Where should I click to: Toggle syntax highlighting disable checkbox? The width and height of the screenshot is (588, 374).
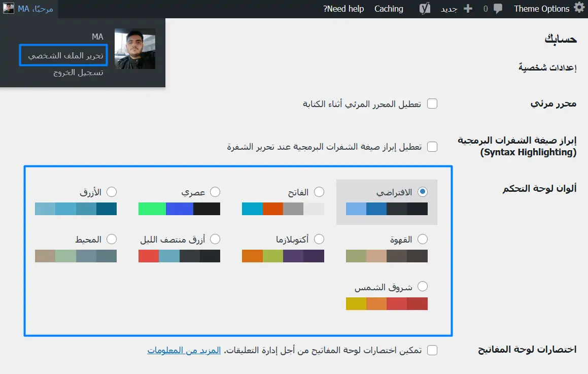point(432,146)
